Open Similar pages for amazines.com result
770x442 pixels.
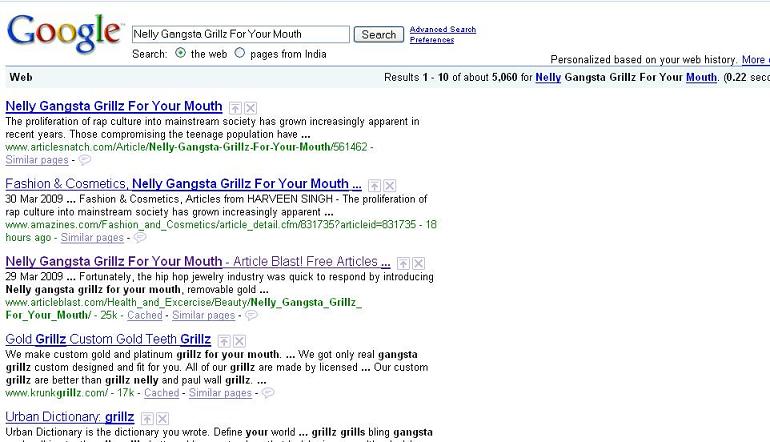click(92, 237)
